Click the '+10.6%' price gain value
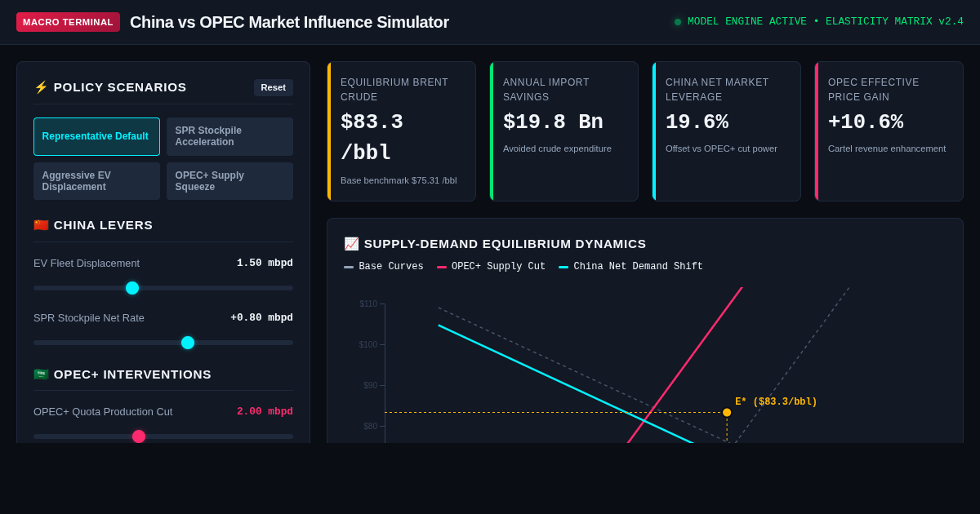The image size is (980, 514). [866, 122]
